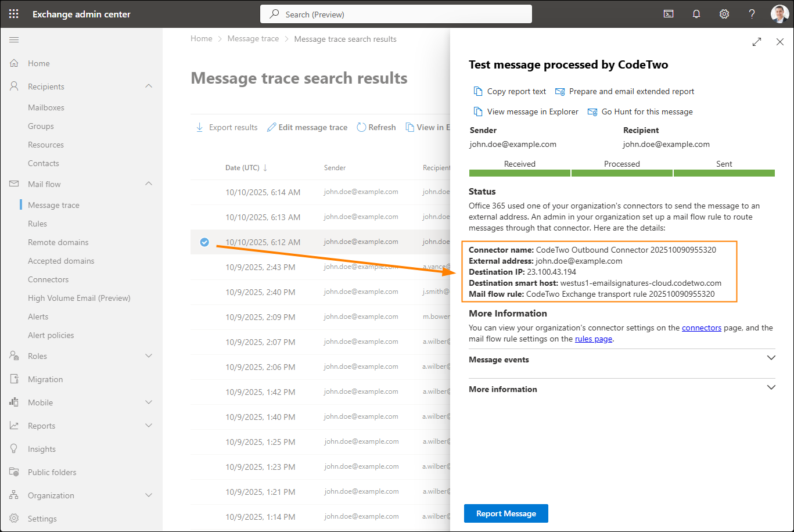Viewport: 794px width, 532px height.
Task: Click Copy report text
Action: click(510, 91)
